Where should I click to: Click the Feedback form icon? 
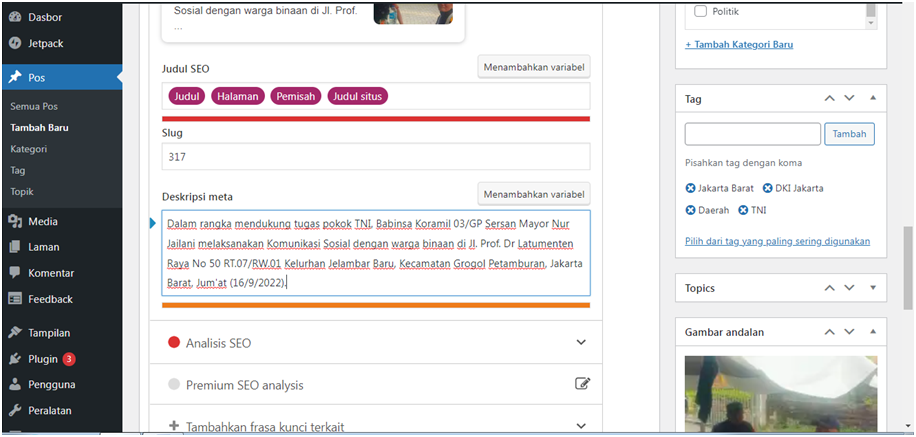pyautogui.click(x=15, y=299)
